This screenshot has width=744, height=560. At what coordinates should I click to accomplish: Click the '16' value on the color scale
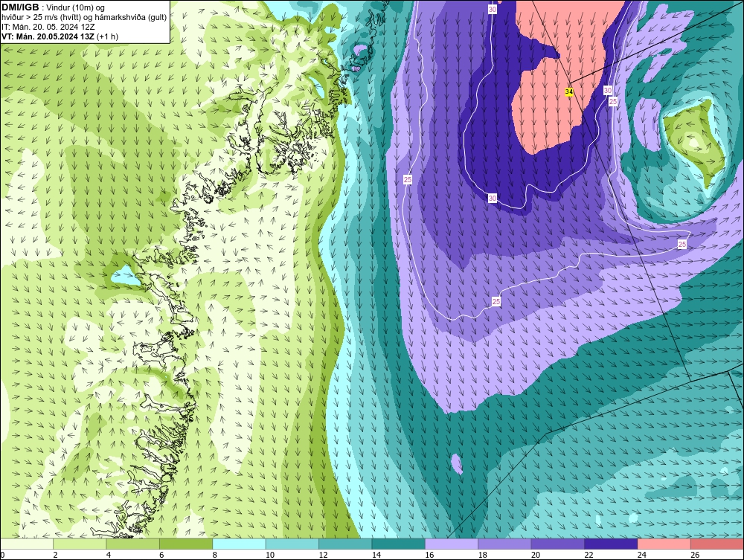(429, 555)
